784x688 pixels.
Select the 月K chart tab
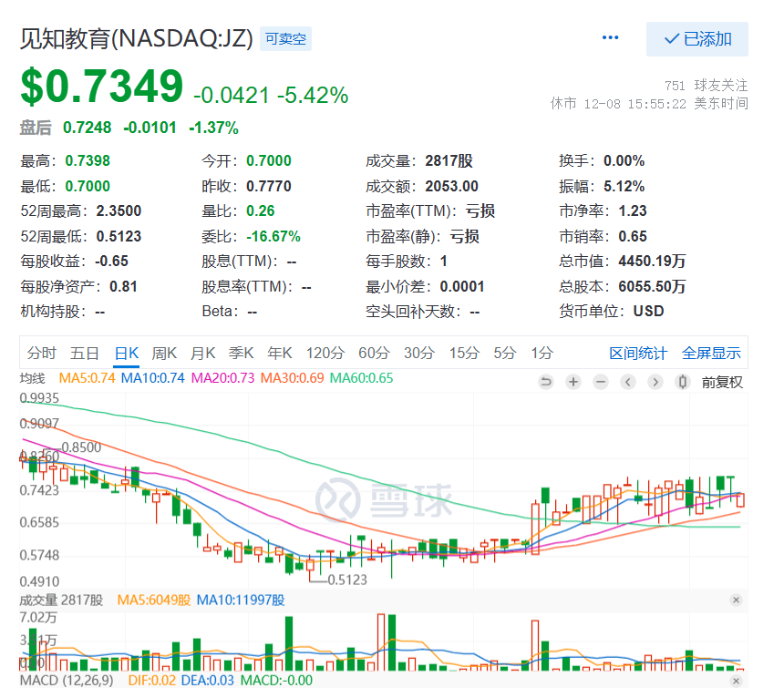tap(202, 354)
